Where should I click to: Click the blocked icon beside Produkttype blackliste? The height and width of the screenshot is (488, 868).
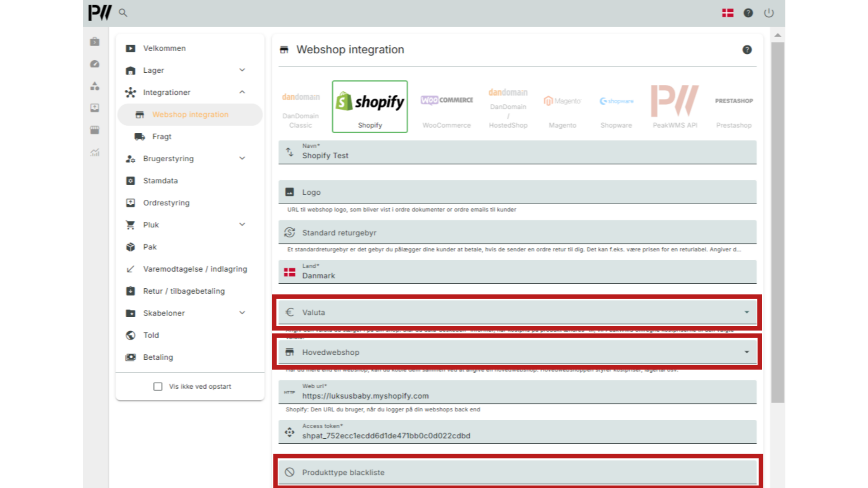pyautogui.click(x=290, y=472)
